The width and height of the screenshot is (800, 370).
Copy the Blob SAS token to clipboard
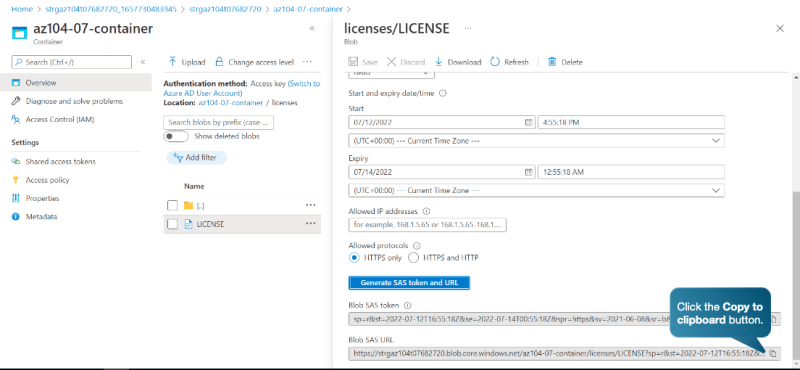click(x=773, y=319)
